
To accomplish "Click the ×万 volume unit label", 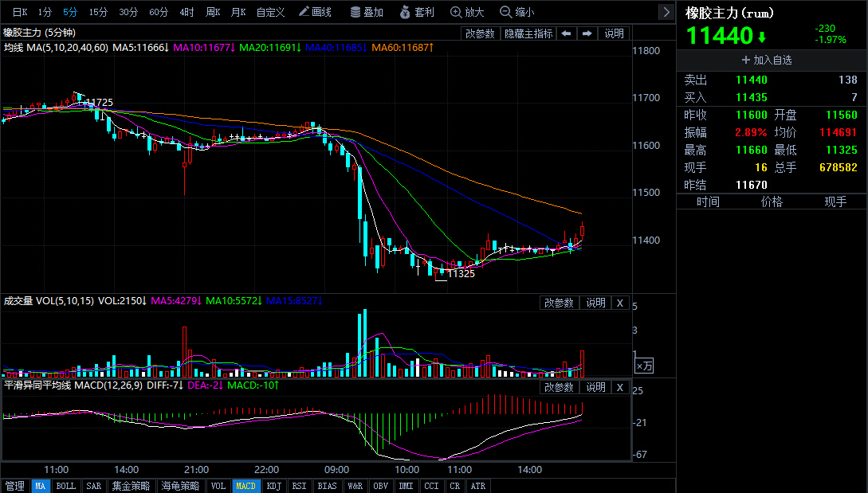I will (x=644, y=366).
